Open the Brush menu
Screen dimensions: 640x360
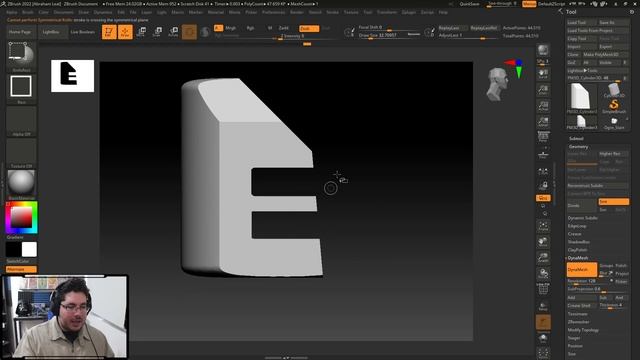click(x=28, y=12)
